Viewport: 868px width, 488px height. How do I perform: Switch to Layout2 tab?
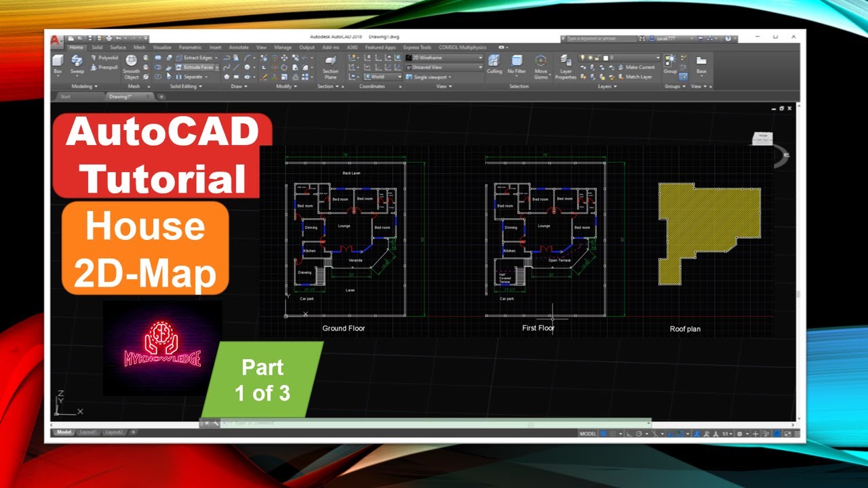114,432
